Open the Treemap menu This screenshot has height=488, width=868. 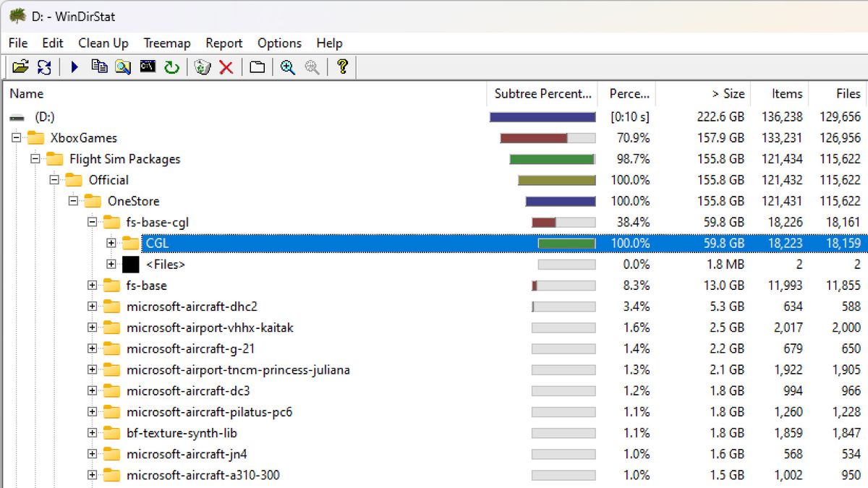click(x=166, y=43)
